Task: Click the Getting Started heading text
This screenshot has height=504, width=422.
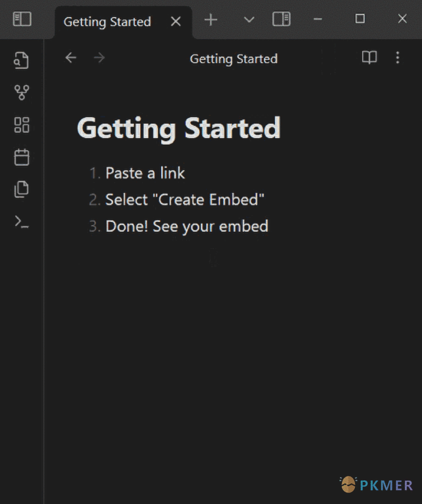Action: click(x=179, y=129)
